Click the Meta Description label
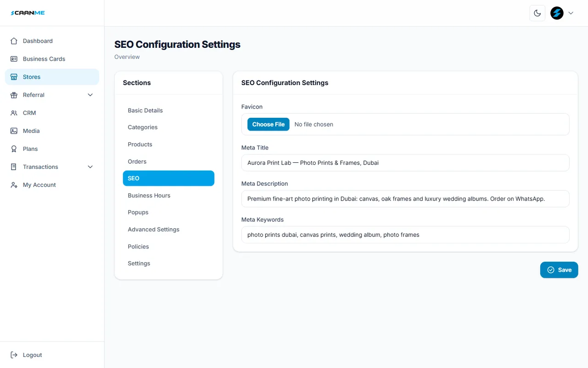The image size is (588, 368). point(265,184)
